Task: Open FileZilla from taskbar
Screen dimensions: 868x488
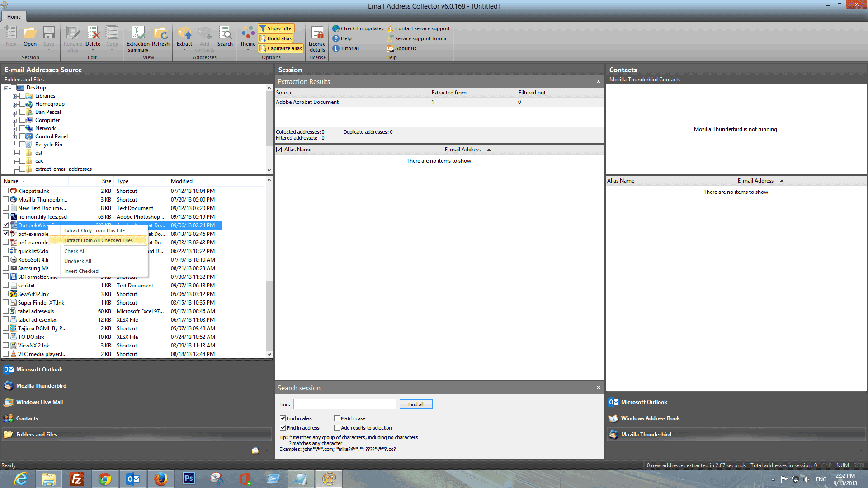Action: (77, 479)
